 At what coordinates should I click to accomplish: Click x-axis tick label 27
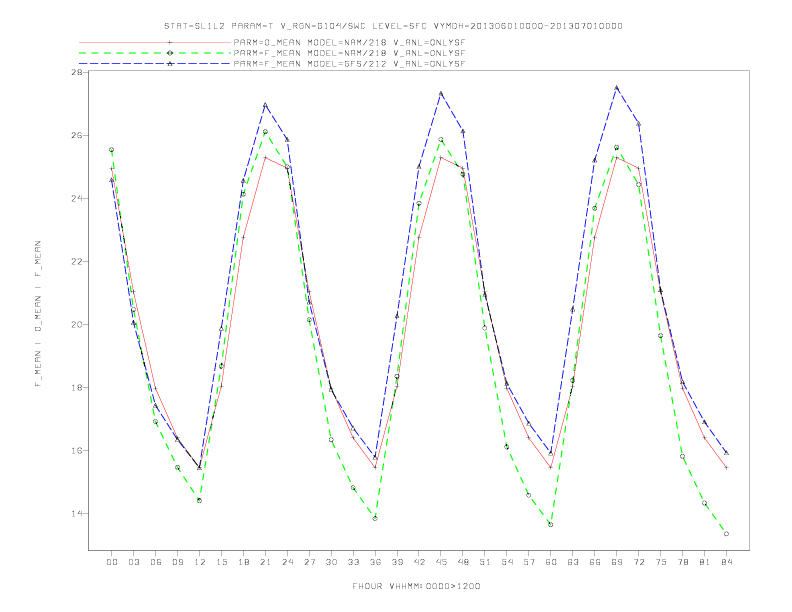[x=309, y=562]
